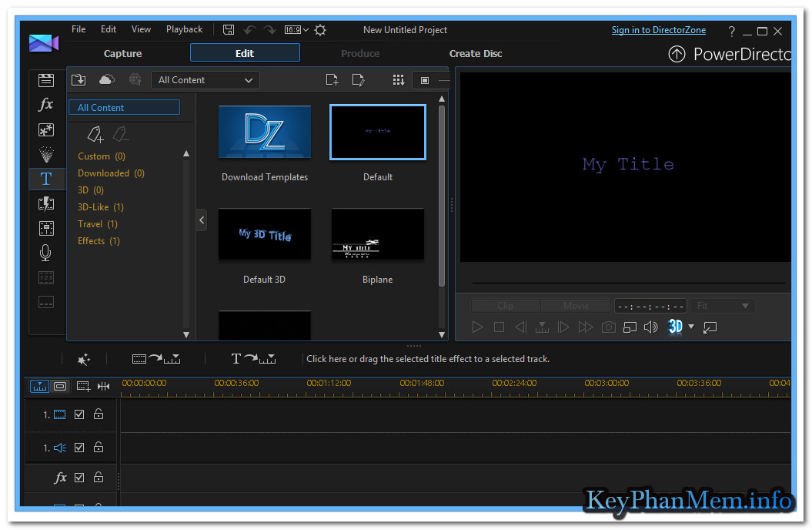Open add title to track dropdown

tap(253, 358)
